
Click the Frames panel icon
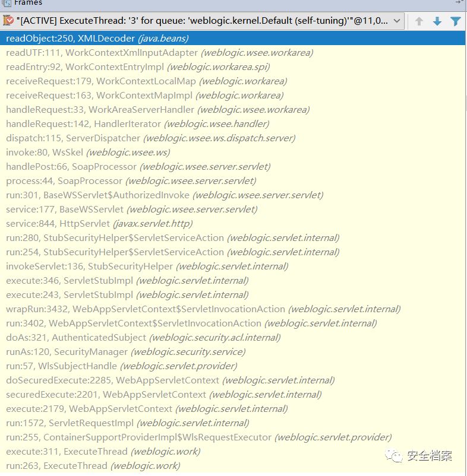pos(6,3)
